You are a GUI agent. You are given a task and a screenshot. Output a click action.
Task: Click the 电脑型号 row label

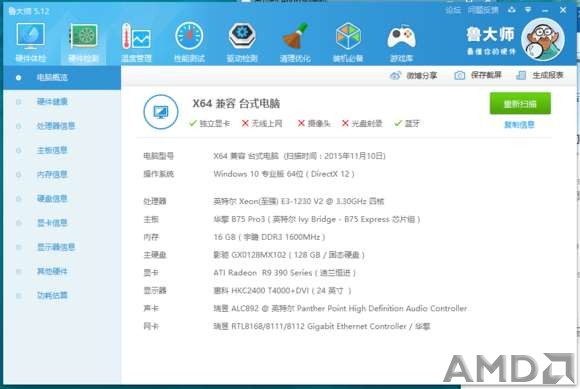tap(159, 156)
